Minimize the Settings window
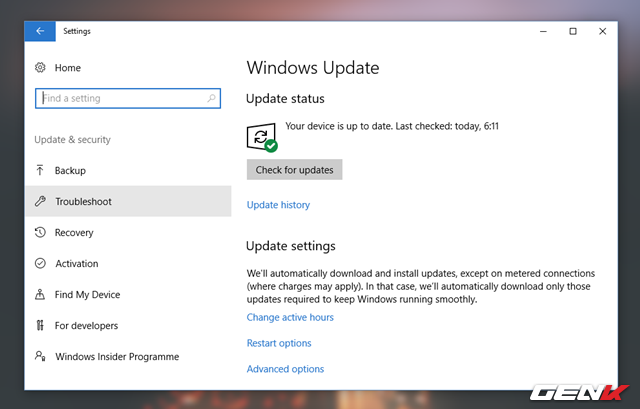The width and height of the screenshot is (640, 409). click(543, 31)
